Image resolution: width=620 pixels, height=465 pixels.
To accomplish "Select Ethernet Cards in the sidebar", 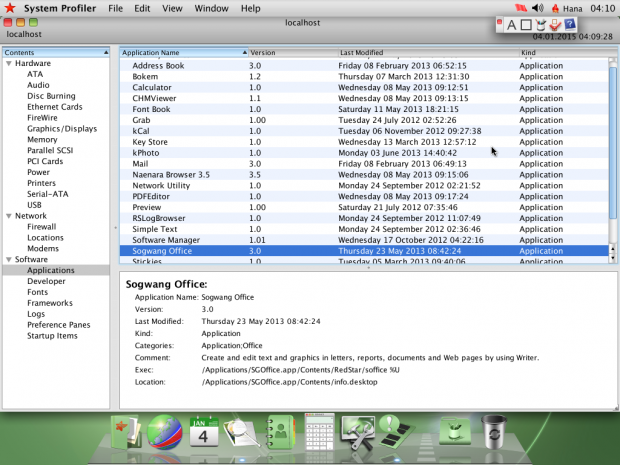I will [x=55, y=107].
